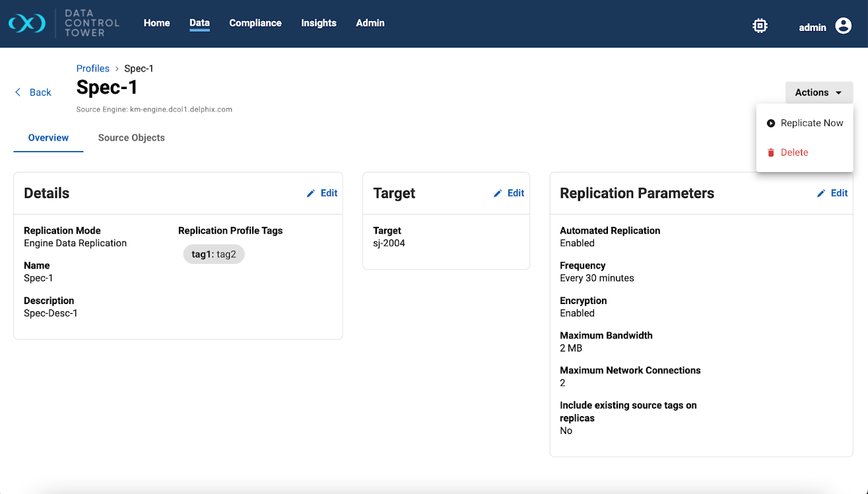Screen dimensions: 868x494
Task: Click the tag1: tag2 chip
Action: click(214, 255)
